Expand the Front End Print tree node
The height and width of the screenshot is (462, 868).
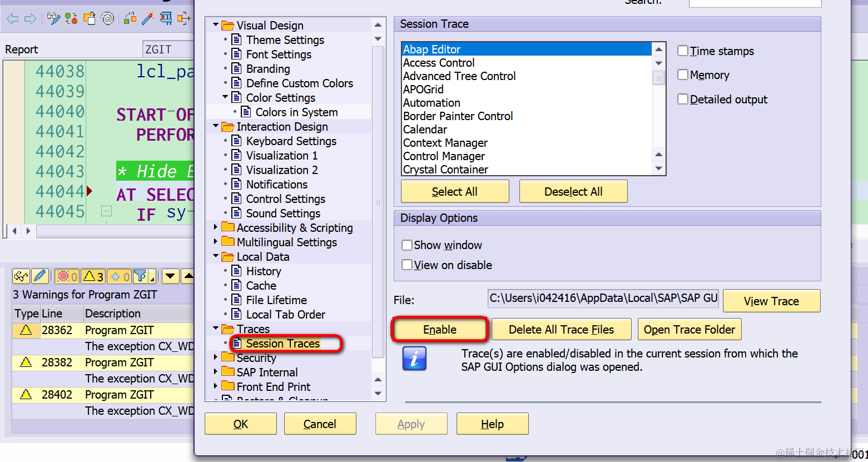point(216,386)
